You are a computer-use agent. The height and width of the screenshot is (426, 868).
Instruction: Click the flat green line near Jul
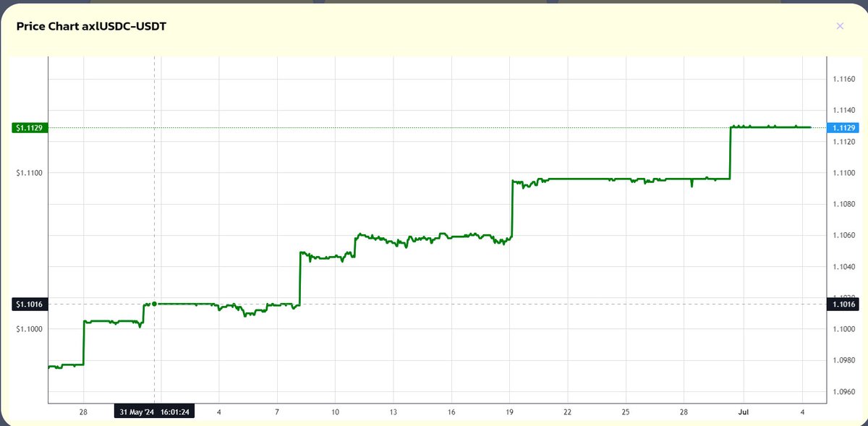(767, 126)
